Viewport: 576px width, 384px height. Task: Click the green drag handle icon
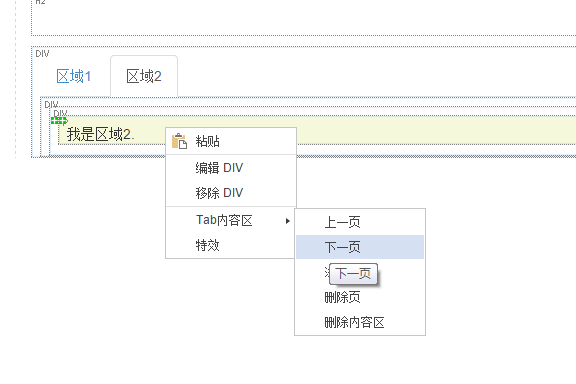pos(59,121)
